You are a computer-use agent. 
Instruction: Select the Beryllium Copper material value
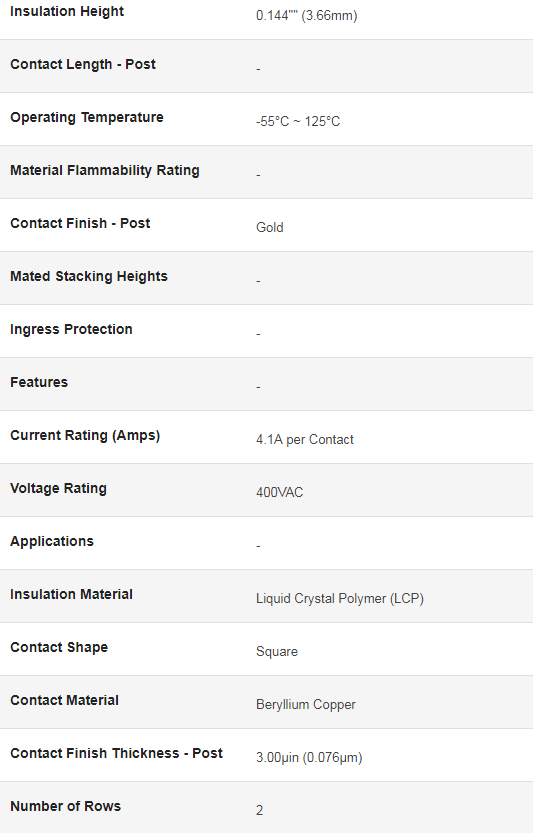(306, 704)
